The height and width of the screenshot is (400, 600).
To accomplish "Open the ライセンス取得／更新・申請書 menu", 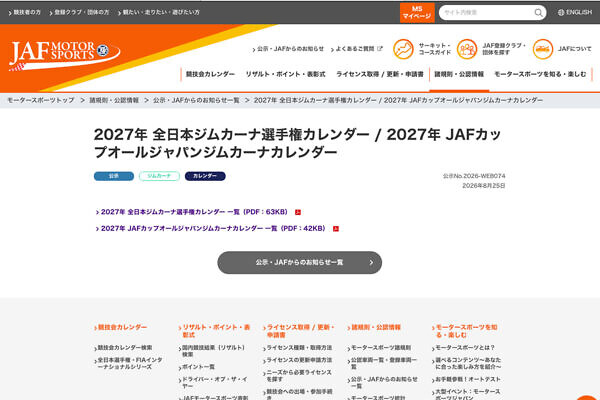I will click(x=380, y=74).
